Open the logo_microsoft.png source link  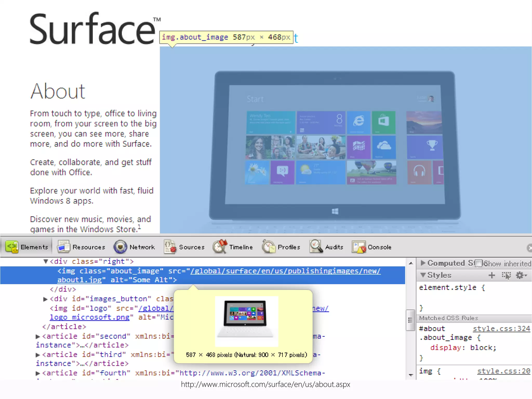pyautogui.click(x=90, y=317)
